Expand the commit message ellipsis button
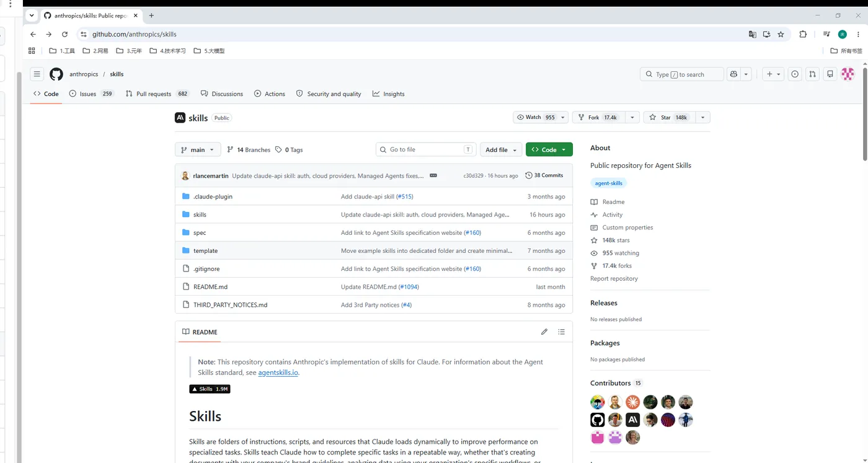The width and height of the screenshot is (868, 463). tap(433, 175)
